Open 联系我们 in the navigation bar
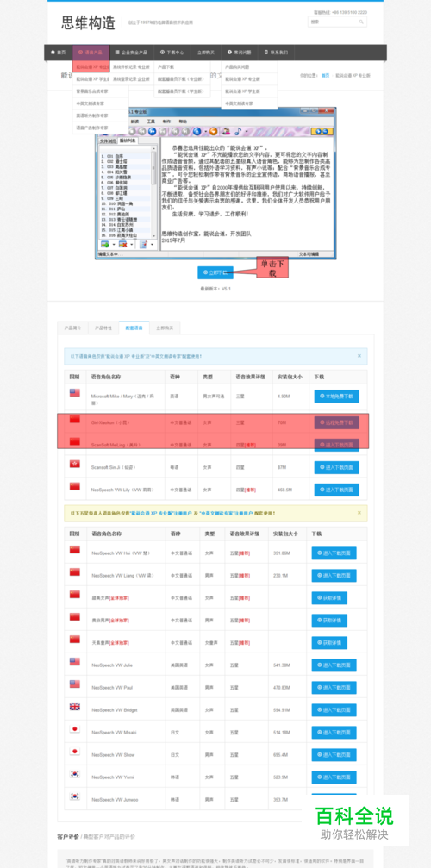This screenshot has height=868, width=431. coord(276,53)
